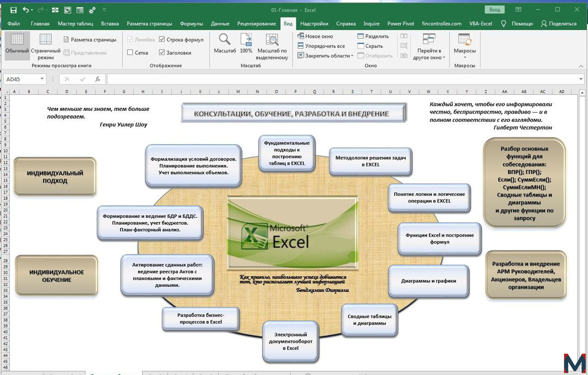Click Диаграммы и графики shape
This screenshot has height=375, width=588.
(x=429, y=281)
